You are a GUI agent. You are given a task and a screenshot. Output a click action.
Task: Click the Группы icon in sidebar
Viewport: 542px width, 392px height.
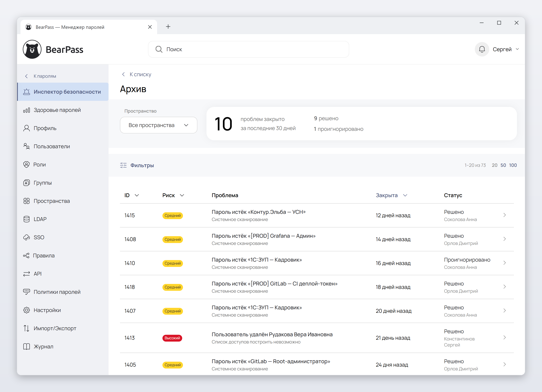click(x=27, y=183)
